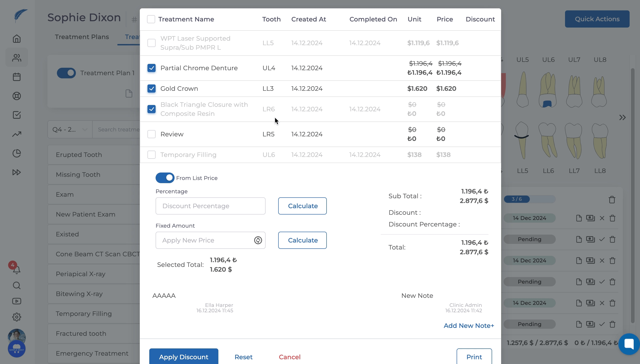Check the select-all Treatment Name header checkbox
This screenshot has width=640, height=364.
(x=151, y=19)
